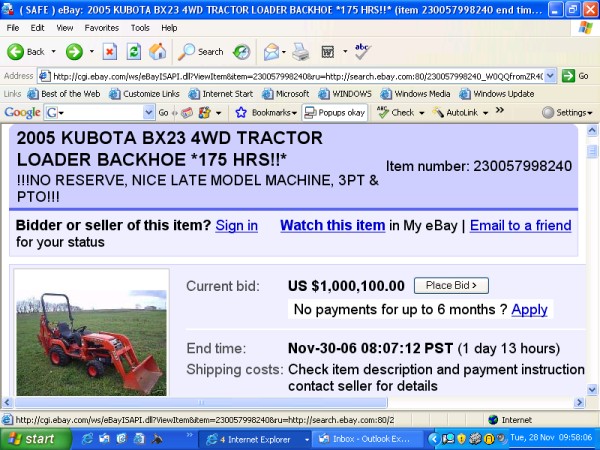This screenshot has height=450, width=600.
Task: Open the History clock icon
Action: pos(242,52)
